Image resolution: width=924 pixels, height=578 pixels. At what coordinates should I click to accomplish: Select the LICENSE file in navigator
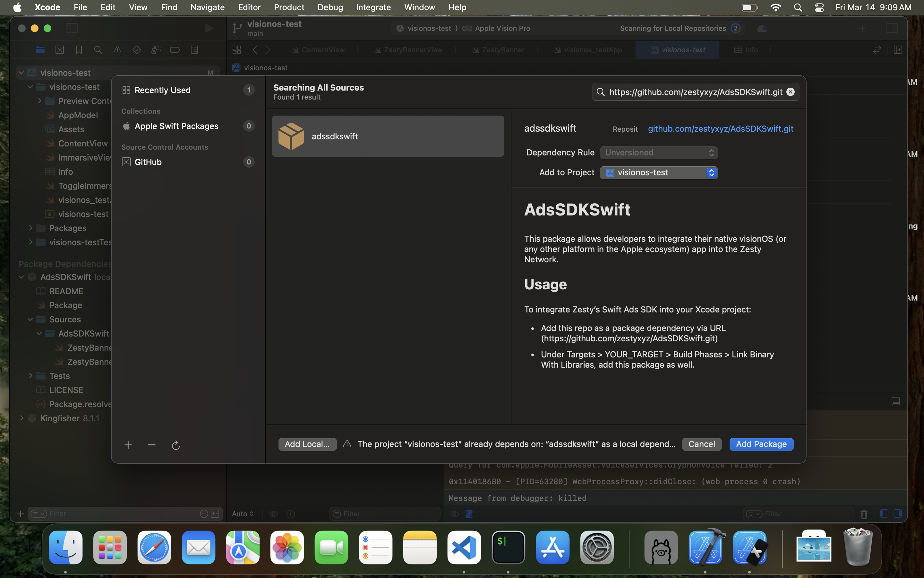click(x=66, y=390)
